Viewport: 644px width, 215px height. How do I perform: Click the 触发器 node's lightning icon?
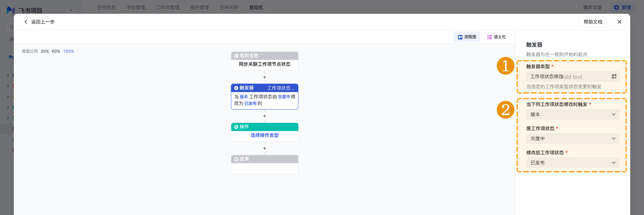[x=236, y=88]
